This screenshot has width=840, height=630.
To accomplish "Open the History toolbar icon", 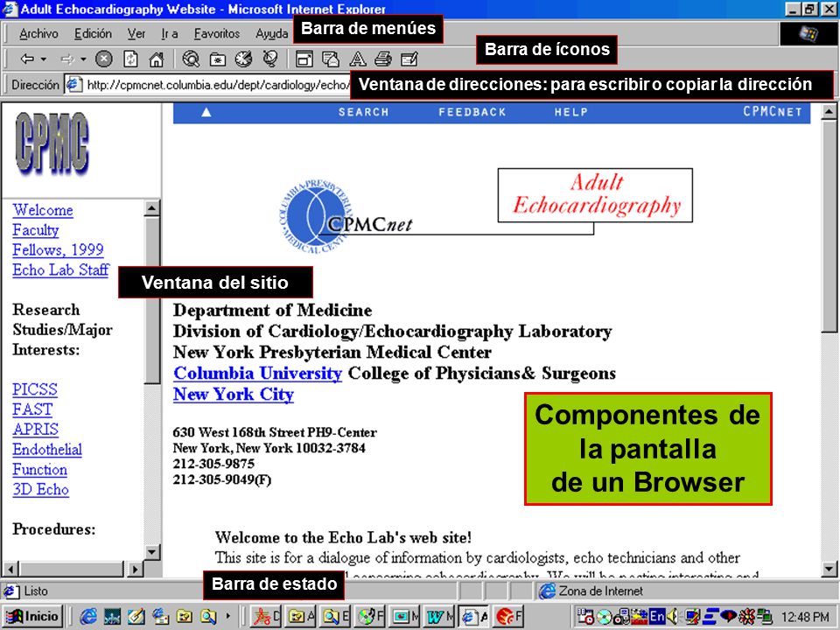I will 244,59.
